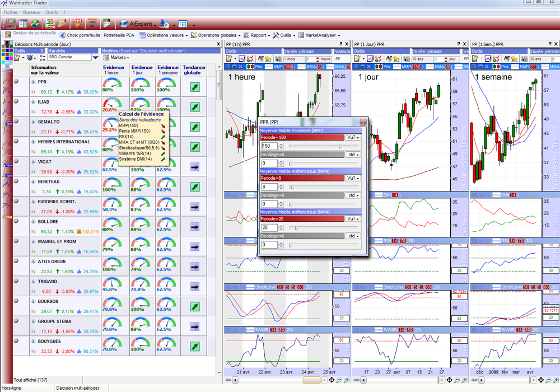Zoom out on the 1 jour chart

pos(457,380)
